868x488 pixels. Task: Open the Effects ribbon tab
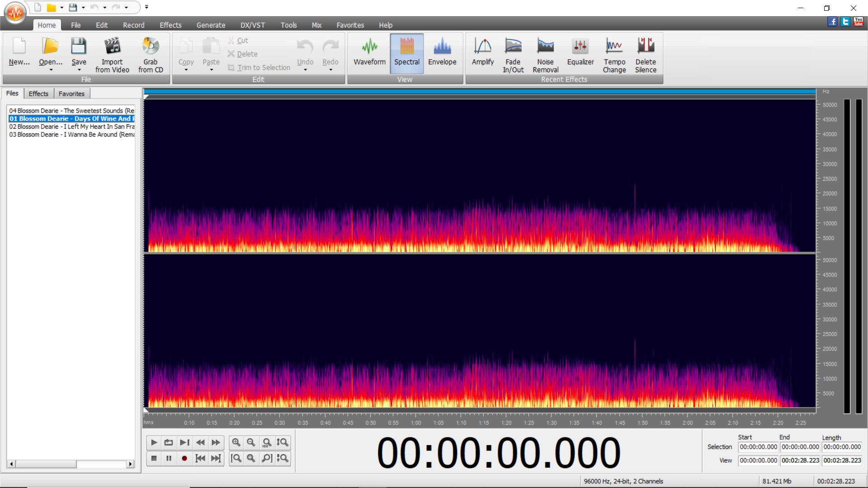170,25
